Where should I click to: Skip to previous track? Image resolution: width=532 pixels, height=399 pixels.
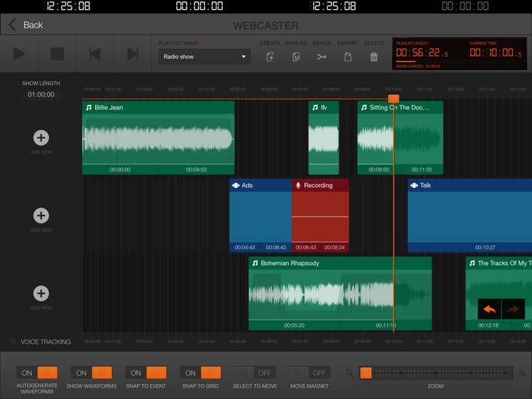click(x=95, y=54)
